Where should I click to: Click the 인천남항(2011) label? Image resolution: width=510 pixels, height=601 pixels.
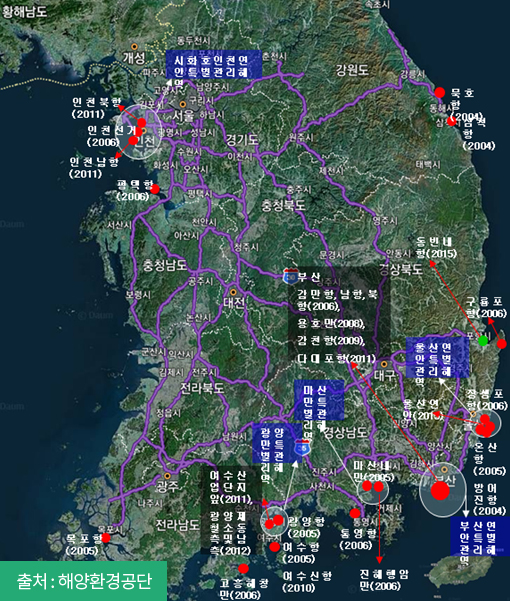point(93,167)
